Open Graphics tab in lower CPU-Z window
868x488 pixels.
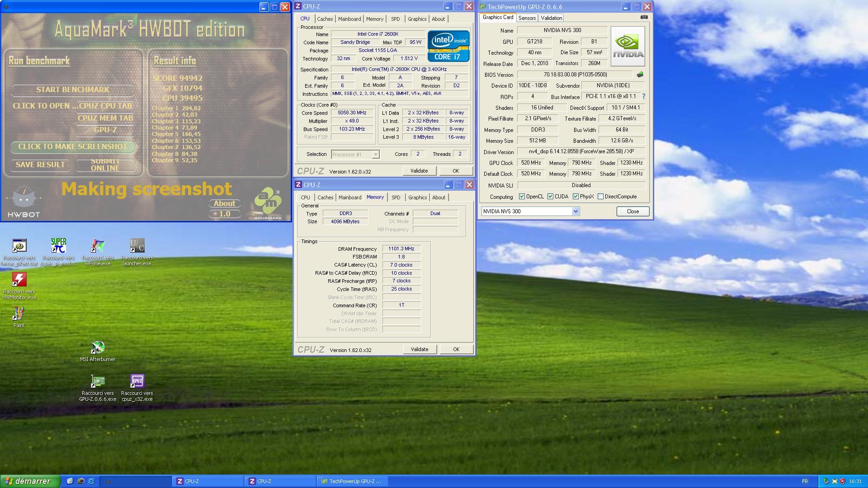click(x=417, y=197)
